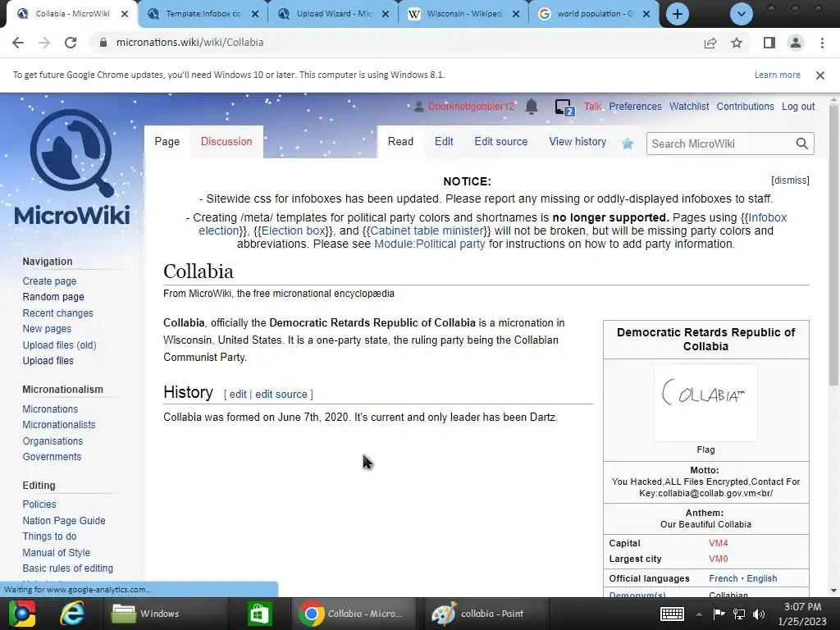This screenshot has width=840, height=630.
Task: Go back with the browser back arrow
Action: click(x=18, y=43)
